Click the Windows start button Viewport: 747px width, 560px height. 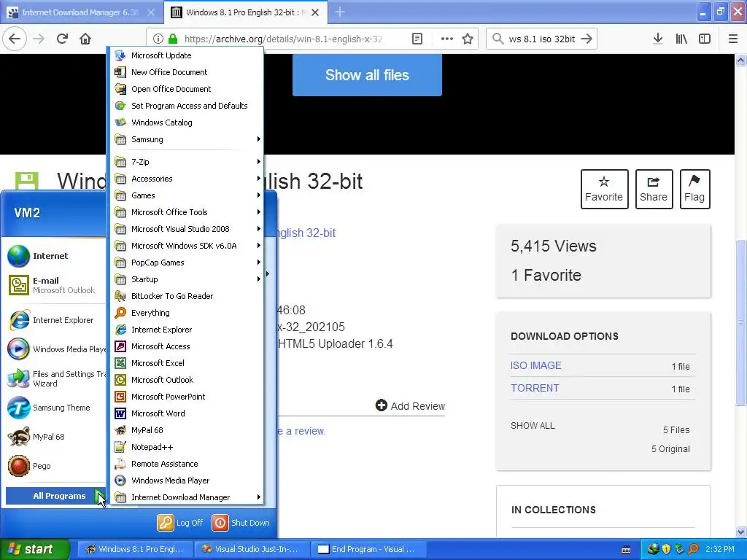click(x=34, y=549)
